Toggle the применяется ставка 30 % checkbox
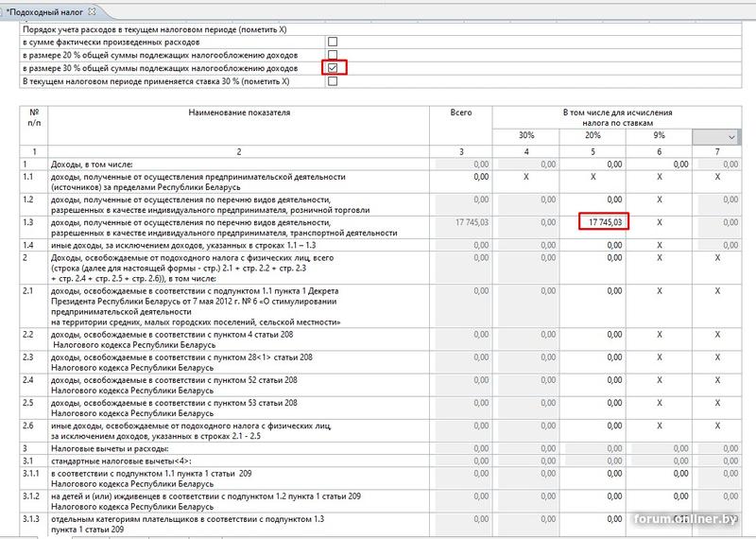Screen dimensions: 756x539 [332, 81]
